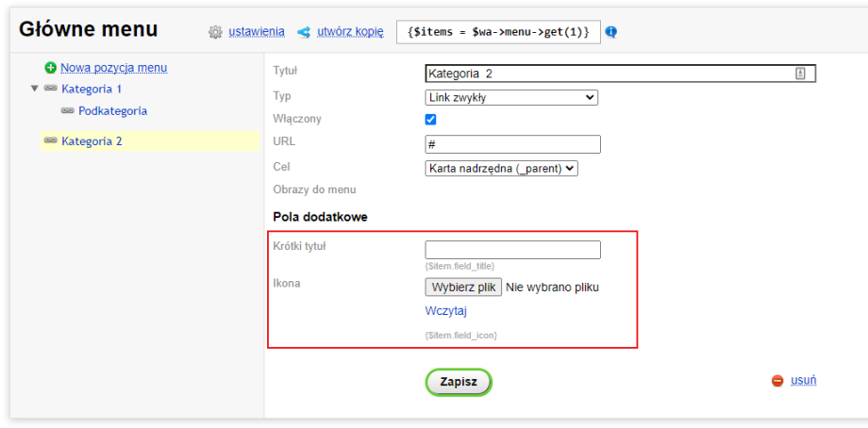Click into the URL text field

click(512, 144)
